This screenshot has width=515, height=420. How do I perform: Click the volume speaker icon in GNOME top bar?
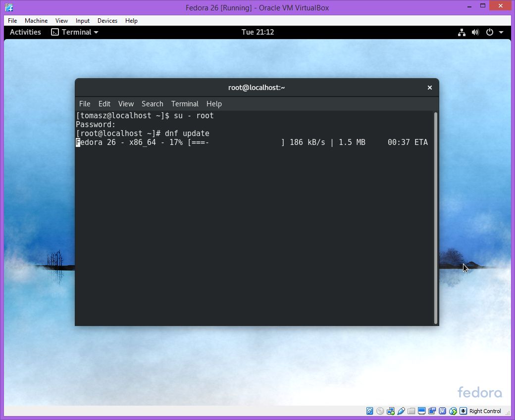475,32
